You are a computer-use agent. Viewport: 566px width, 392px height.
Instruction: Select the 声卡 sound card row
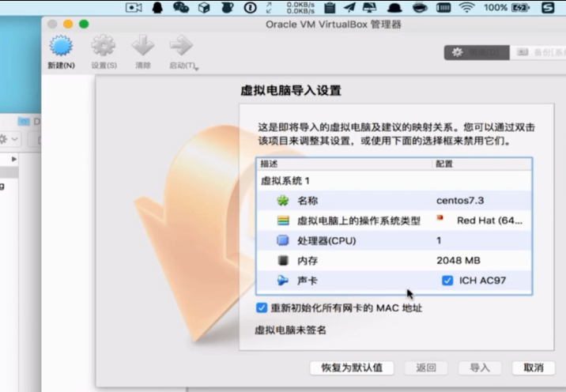[x=394, y=281]
